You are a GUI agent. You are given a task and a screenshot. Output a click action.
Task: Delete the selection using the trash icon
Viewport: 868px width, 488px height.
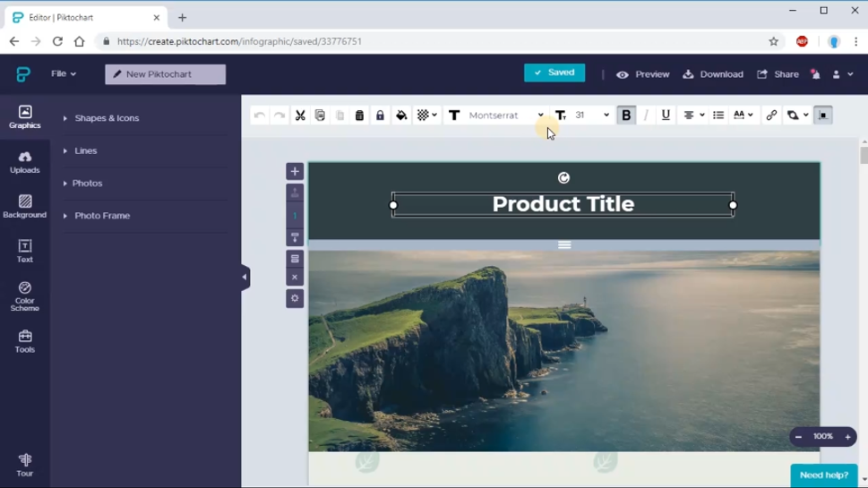click(x=359, y=116)
